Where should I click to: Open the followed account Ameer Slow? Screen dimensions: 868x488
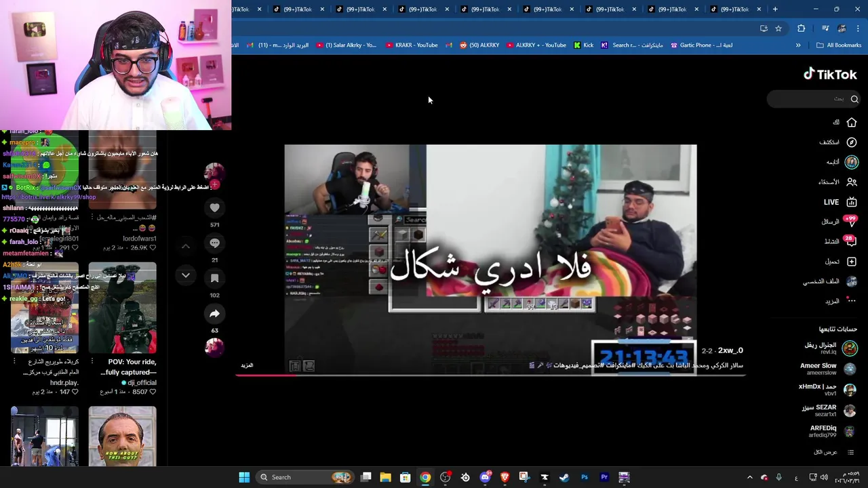[828, 369]
